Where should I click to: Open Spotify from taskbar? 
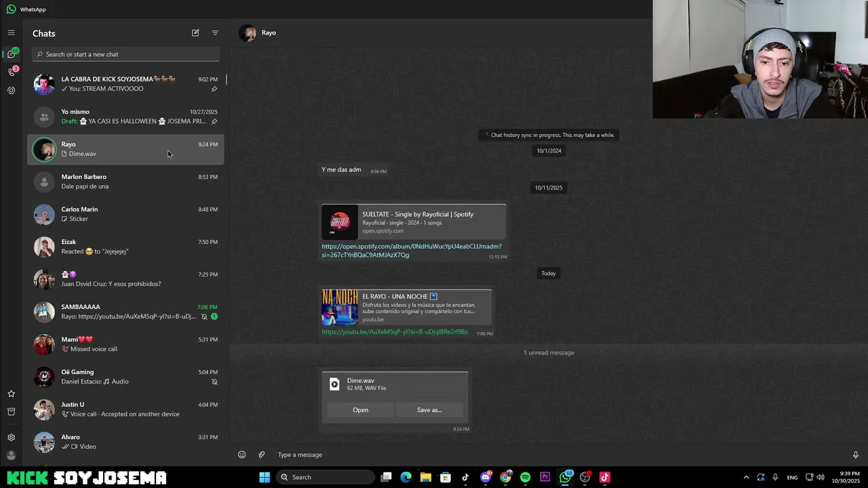click(x=525, y=477)
